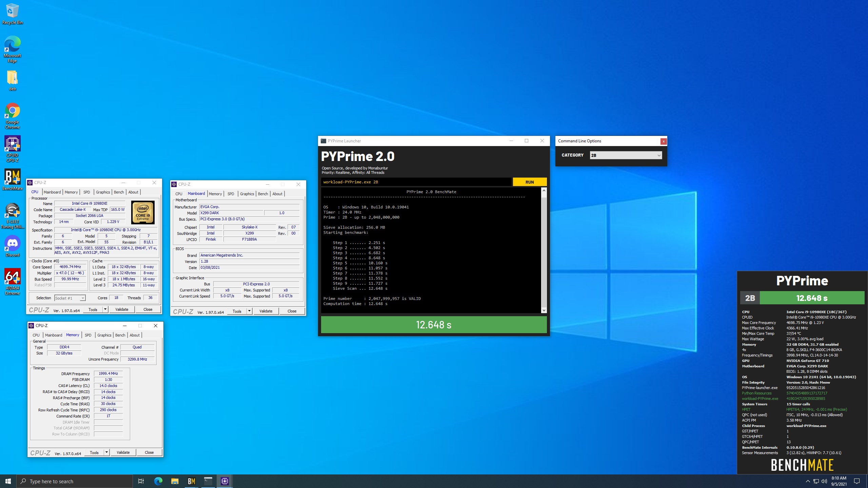
Task: Click console scrollbar down arrow
Action: tap(544, 310)
